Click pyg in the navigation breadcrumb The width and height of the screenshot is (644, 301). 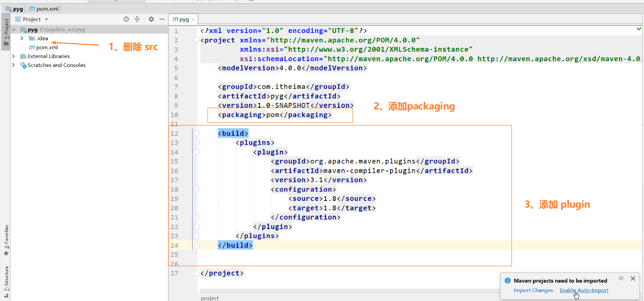click(x=15, y=9)
